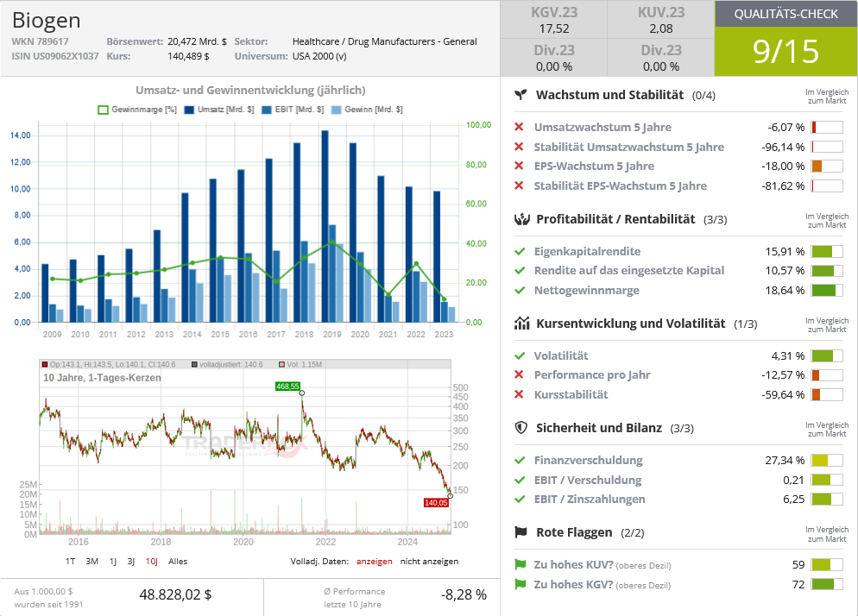Click the 48.828,02 $ amount
The height and width of the screenshot is (616, 858).
[x=175, y=594]
